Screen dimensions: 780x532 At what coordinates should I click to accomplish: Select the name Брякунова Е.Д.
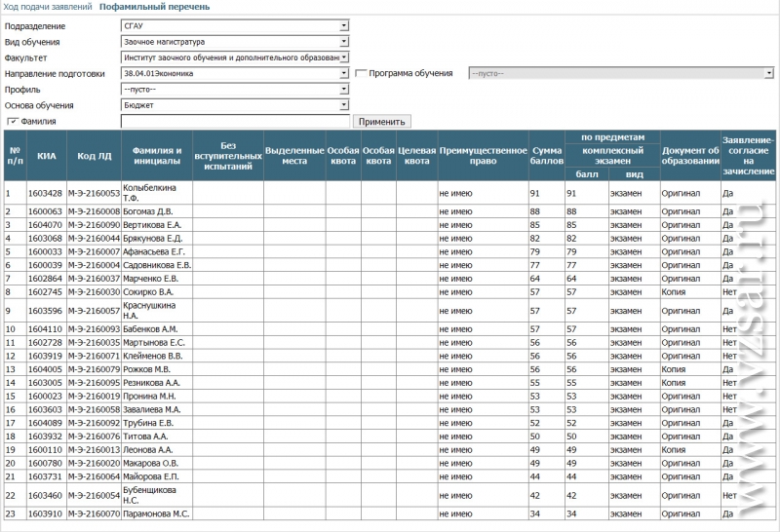pos(153,238)
